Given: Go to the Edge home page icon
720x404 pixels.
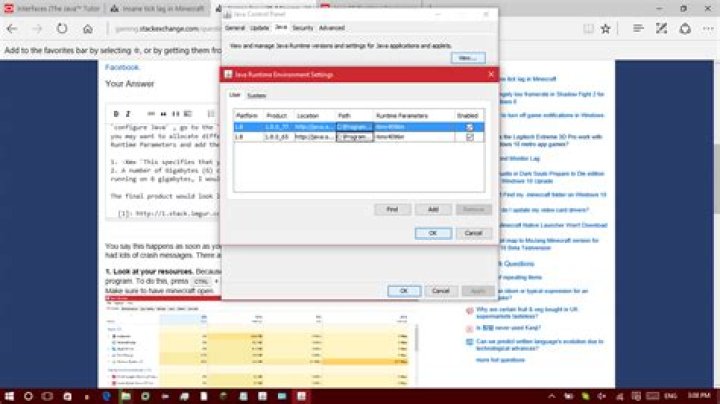Looking at the screenshot, I should click(87, 29).
